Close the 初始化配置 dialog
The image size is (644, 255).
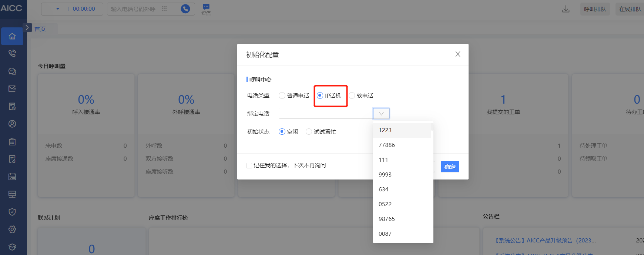[x=458, y=54]
